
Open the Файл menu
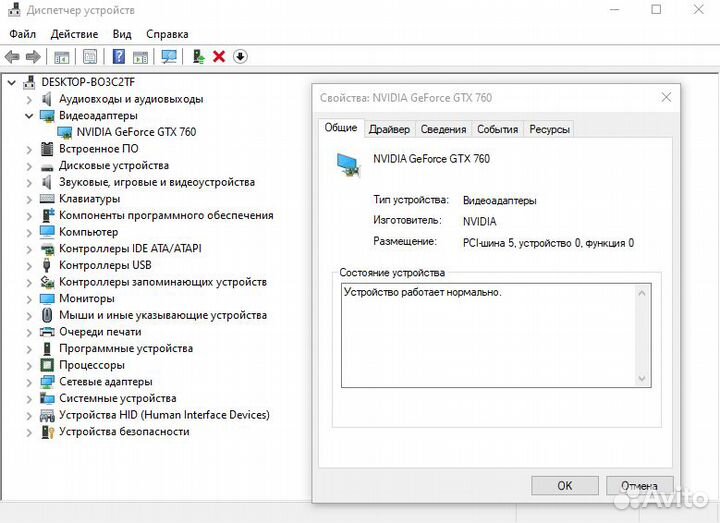[x=22, y=34]
